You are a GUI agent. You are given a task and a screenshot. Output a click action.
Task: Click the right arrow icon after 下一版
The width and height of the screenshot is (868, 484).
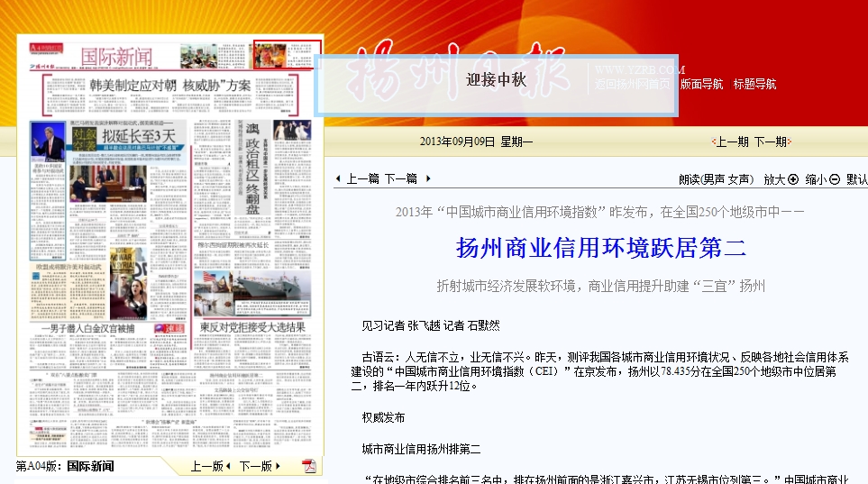(x=278, y=466)
